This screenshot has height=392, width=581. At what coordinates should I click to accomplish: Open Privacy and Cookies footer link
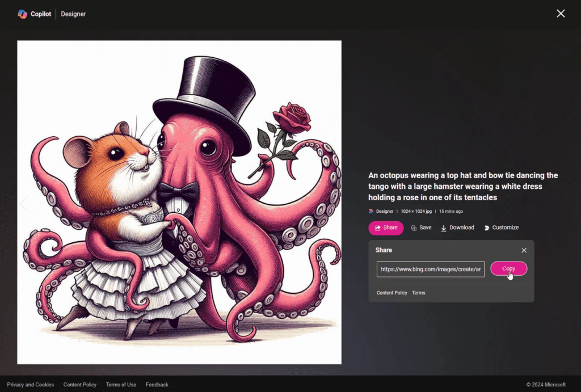point(31,385)
